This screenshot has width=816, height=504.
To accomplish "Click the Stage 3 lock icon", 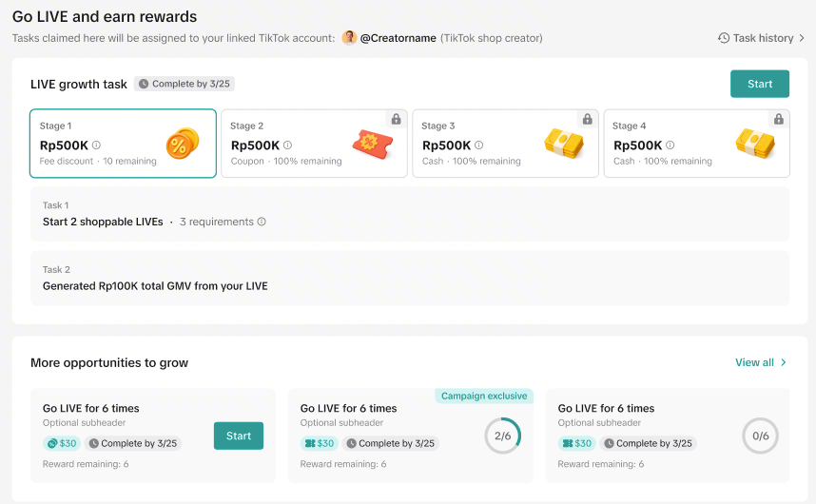I will 588,119.
